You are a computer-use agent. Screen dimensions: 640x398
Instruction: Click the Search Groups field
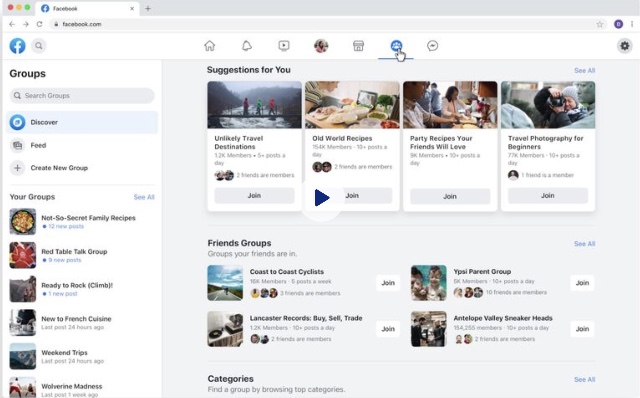82,96
